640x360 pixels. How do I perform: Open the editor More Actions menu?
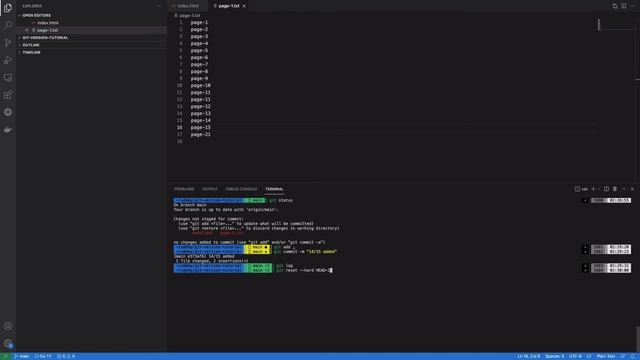pyautogui.click(x=633, y=6)
